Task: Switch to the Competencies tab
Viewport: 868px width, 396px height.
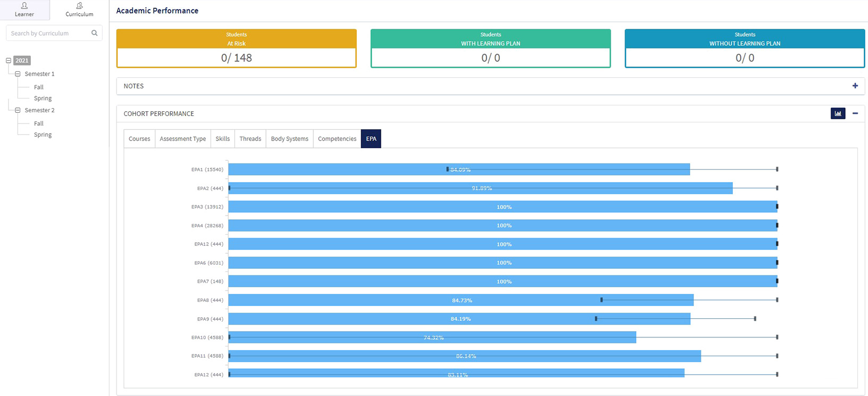Action: (x=337, y=139)
